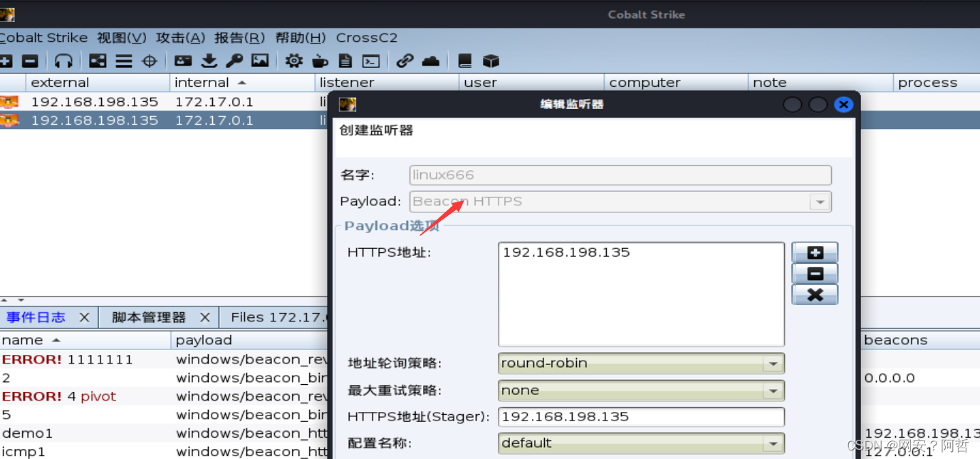Switch to target table crosshair icon
Viewport: 980px width, 459px height.
click(150, 61)
